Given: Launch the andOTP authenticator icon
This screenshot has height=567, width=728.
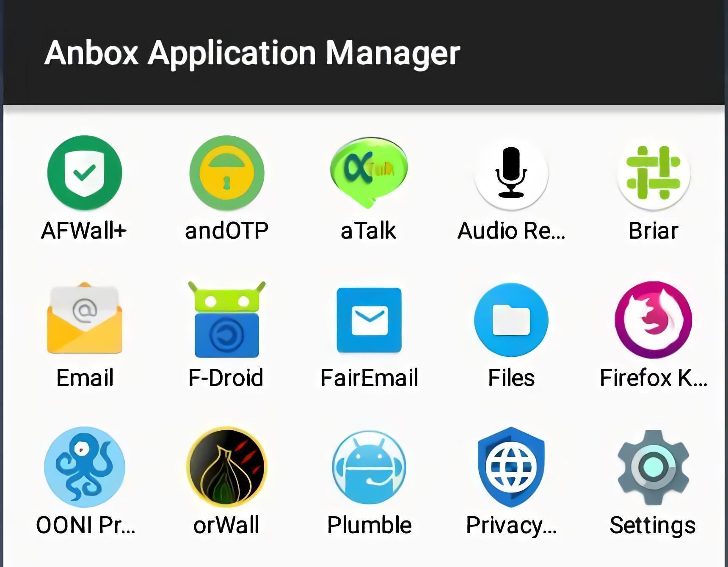Looking at the screenshot, I should [x=227, y=173].
